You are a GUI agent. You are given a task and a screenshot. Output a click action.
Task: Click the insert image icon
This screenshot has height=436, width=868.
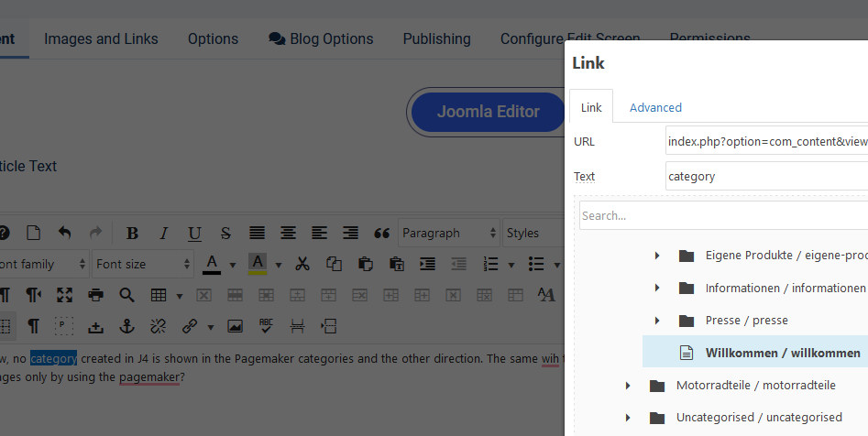(236, 326)
